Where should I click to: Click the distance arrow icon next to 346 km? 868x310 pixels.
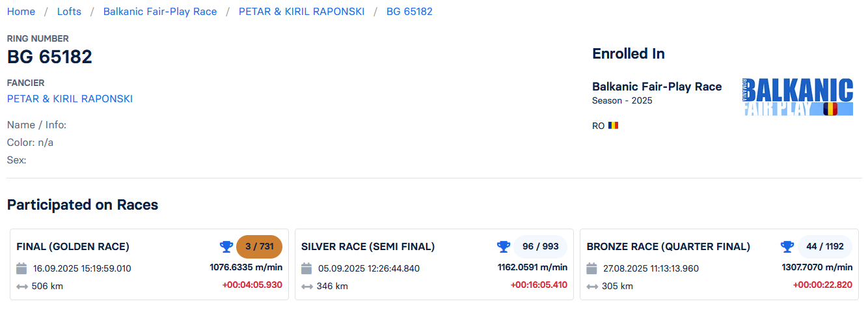pos(307,286)
